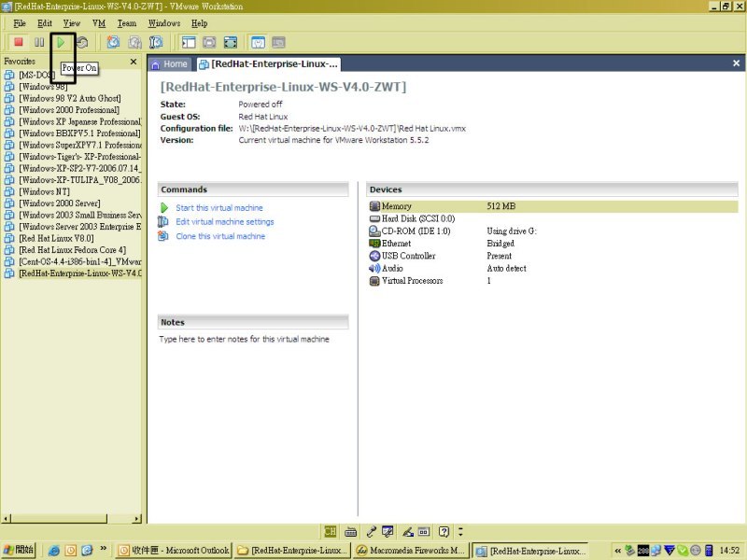Click the favorites scrollbar right arrow

pyautogui.click(x=137, y=519)
